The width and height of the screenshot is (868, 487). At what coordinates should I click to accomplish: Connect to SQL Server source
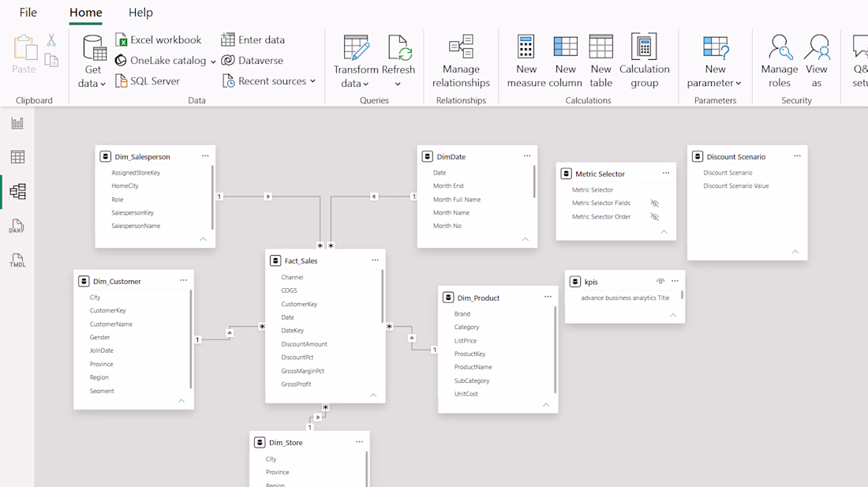[x=148, y=81]
